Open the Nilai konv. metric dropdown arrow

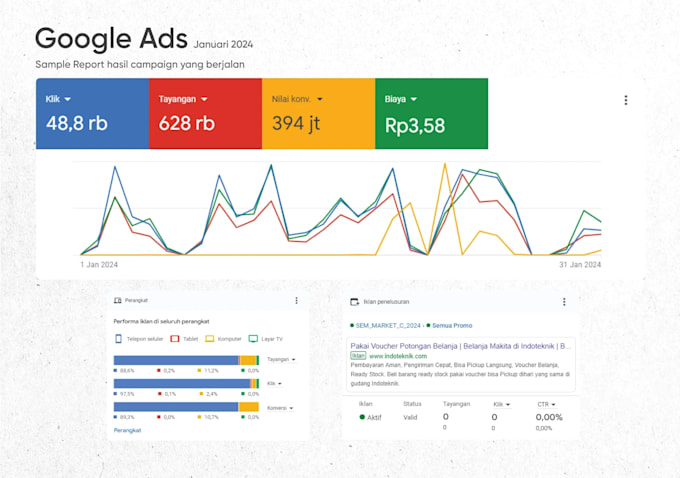click(320, 99)
